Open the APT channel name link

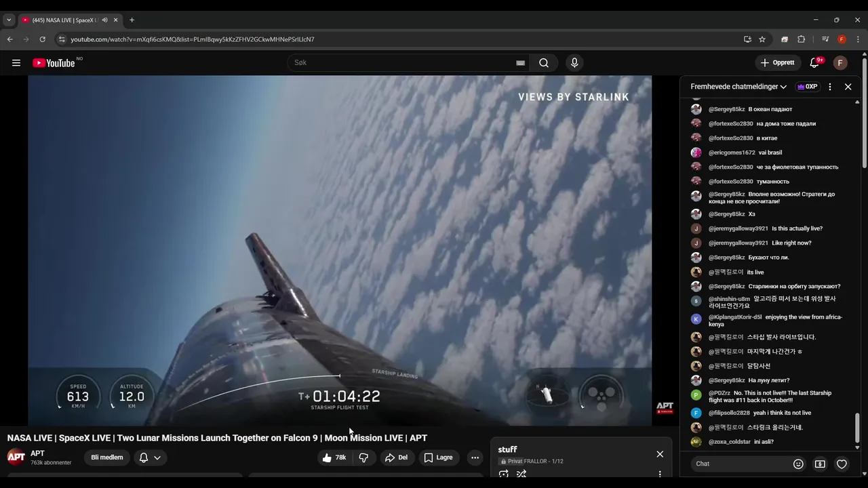(37, 453)
